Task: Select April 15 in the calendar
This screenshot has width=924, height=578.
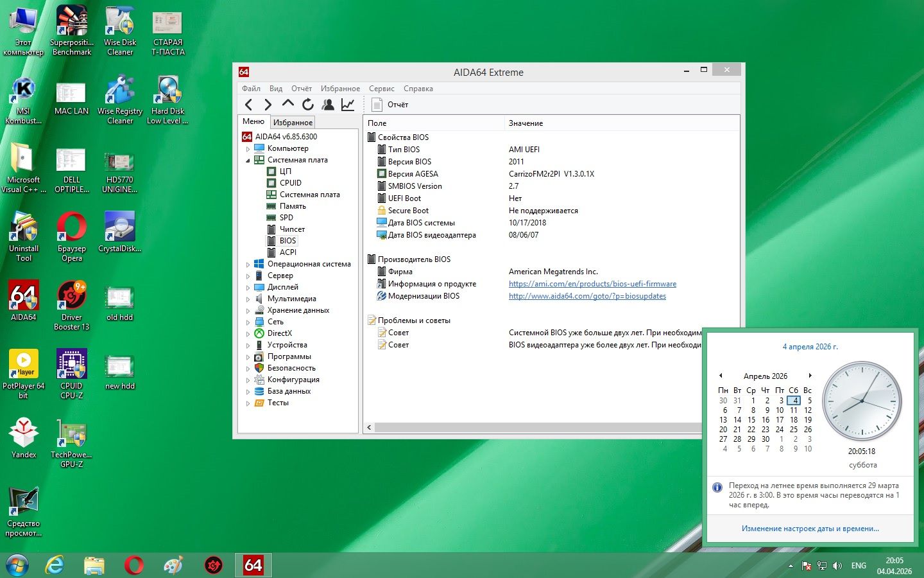Action: coord(751,420)
